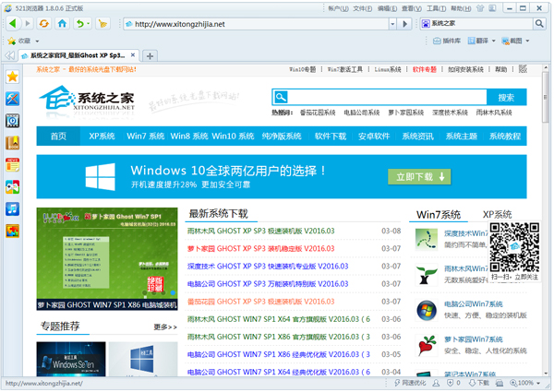The height and width of the screenshot is (392, 554).
Task: Open the music note sidebar icon
Action: point(12,208)
